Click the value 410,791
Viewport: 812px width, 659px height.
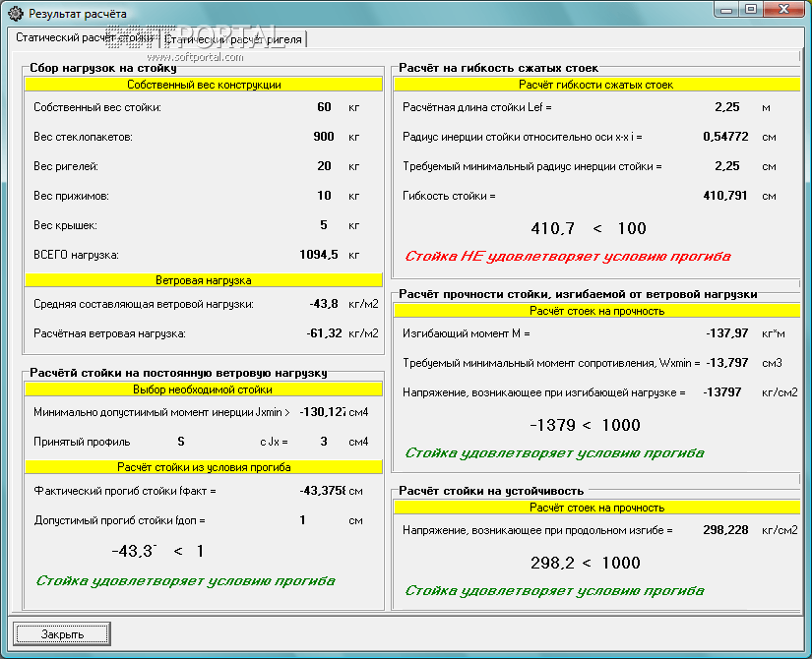[x=725, y=196]
